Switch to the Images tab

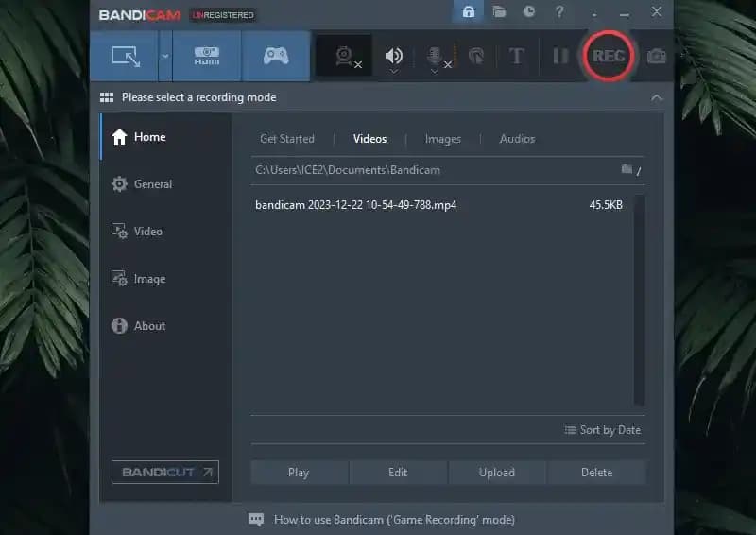point(443,139)
